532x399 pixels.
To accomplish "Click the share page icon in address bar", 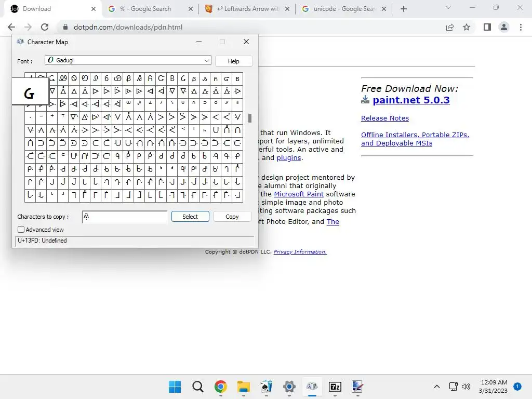I will (x=450, y=27).
